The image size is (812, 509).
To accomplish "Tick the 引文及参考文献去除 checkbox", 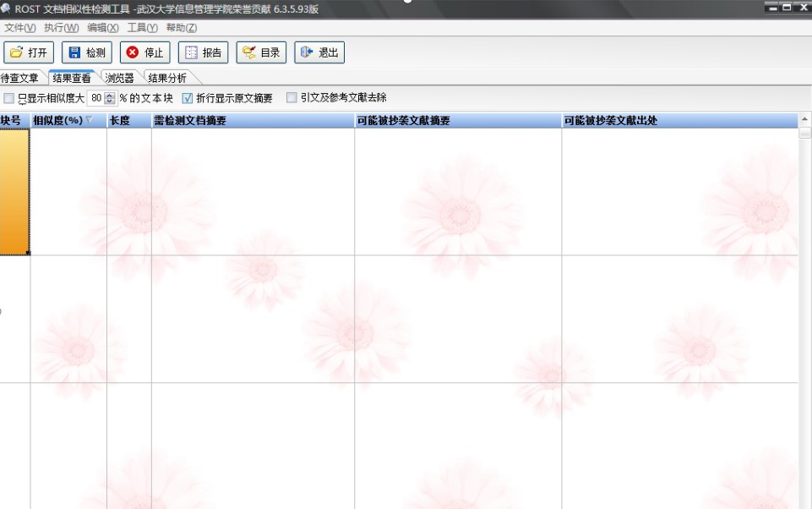I will (x=292, y=98).
